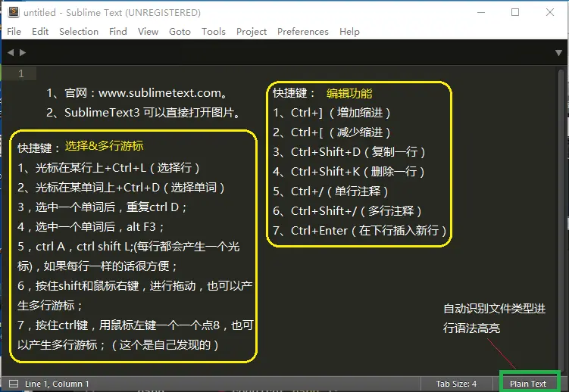Click line number 1 in gutter
The image size is (569, 392).
point(21,73)
